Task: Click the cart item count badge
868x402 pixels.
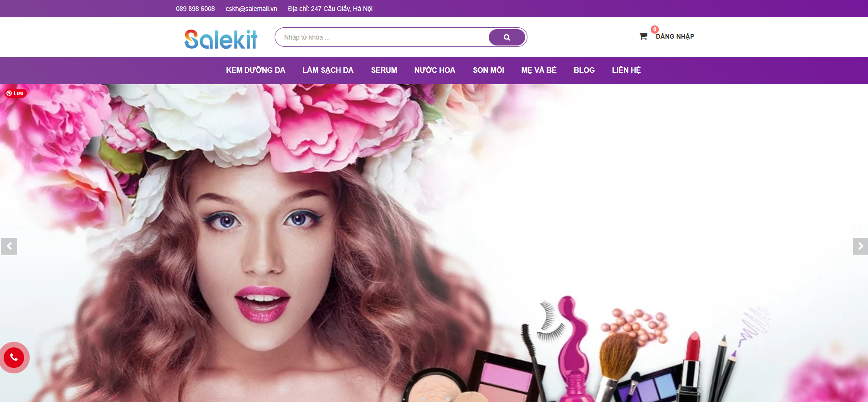Action: (654, 30)
